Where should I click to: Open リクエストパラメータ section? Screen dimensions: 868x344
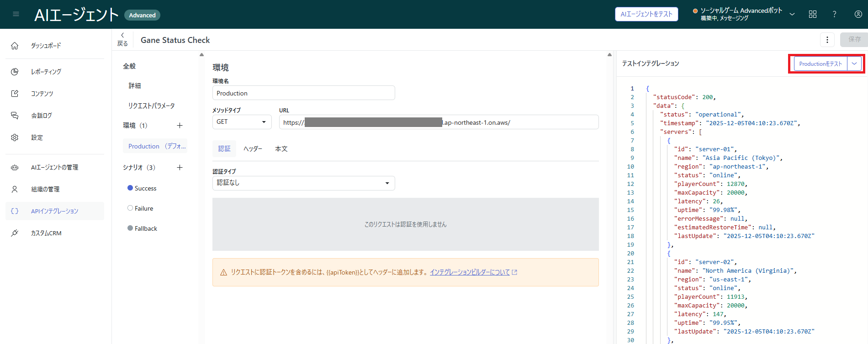151,106
